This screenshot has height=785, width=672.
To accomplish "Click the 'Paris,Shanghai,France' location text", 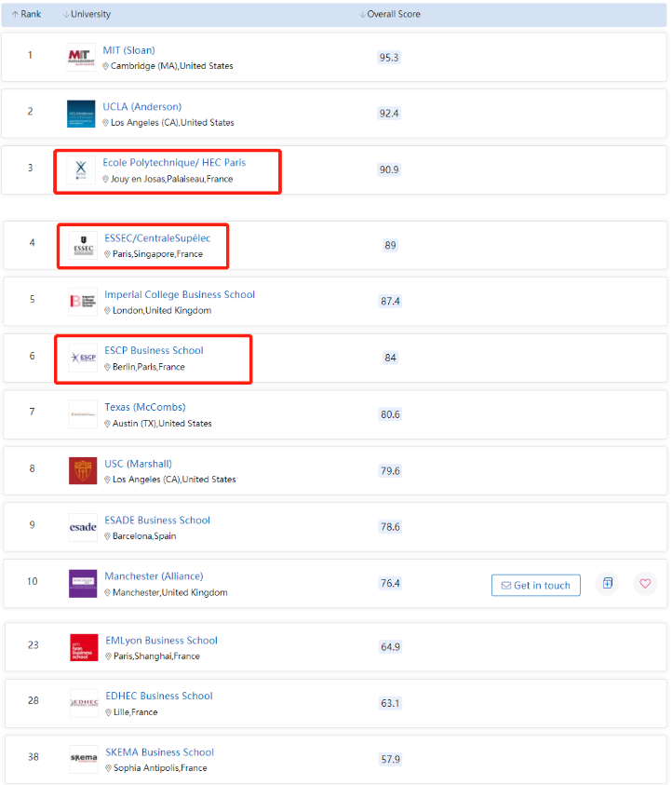I will coord(156,656).
